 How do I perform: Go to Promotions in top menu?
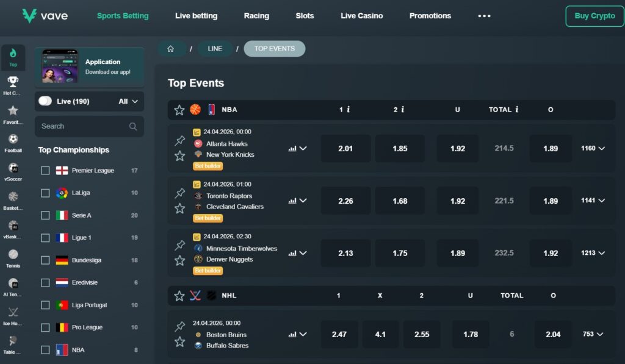pos(430,16)
